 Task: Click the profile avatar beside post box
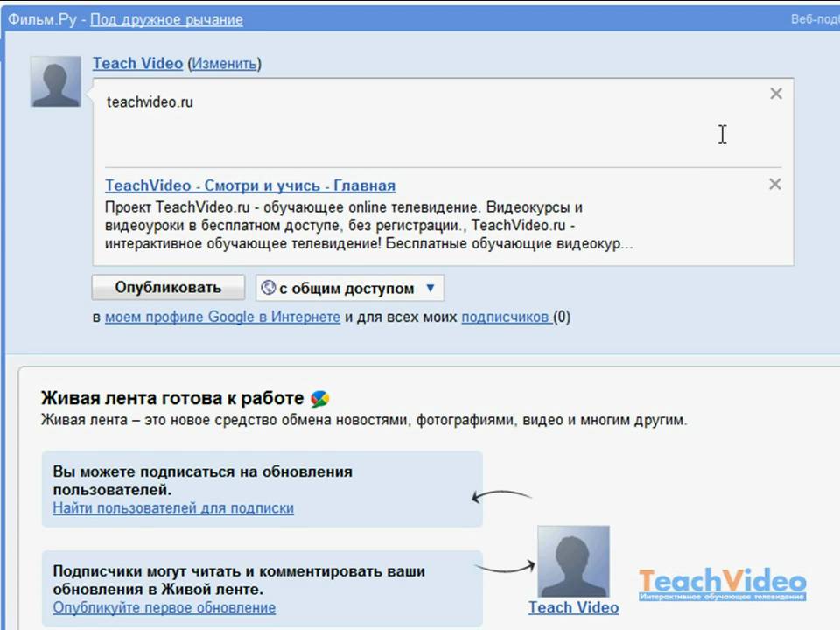[56, 81]
